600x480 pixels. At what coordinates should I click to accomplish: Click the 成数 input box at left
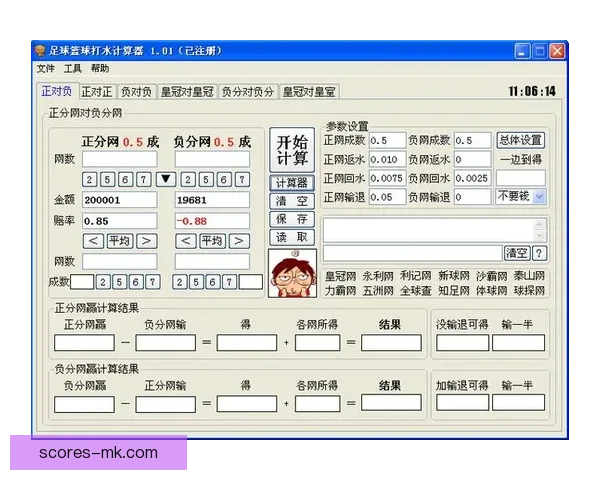[82, 282]
